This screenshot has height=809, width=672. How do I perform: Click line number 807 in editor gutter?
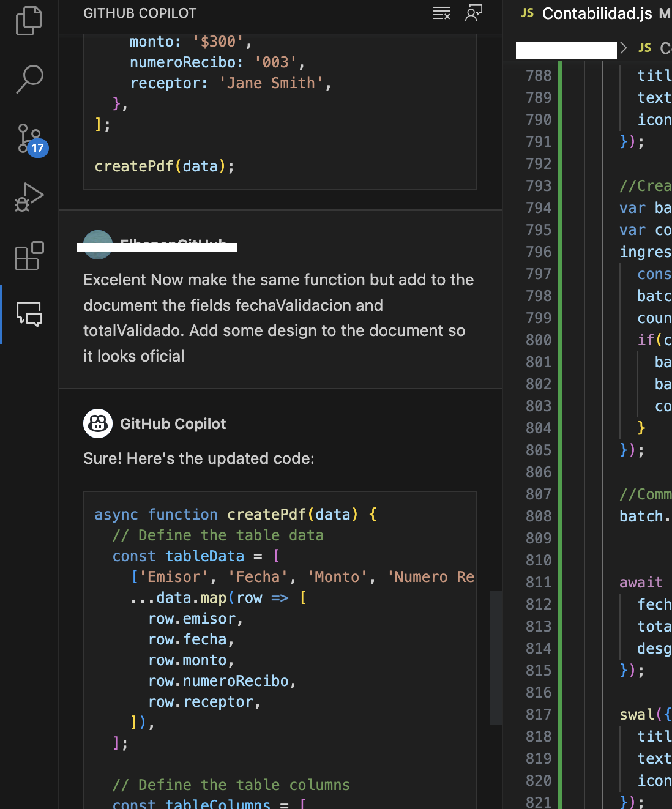coord(539,494)
